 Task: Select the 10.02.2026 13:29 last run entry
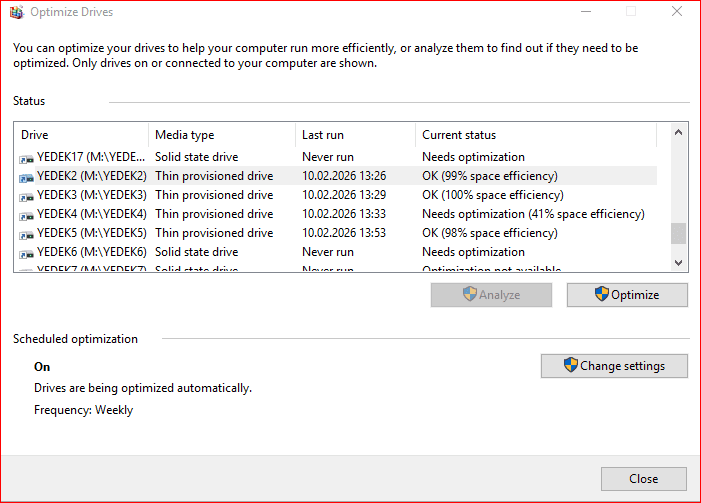point(343,195)
